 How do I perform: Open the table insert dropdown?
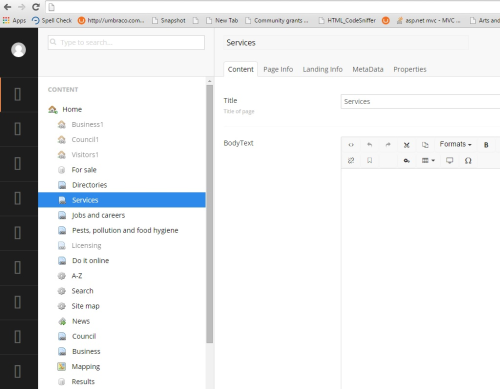coord(428,161)
